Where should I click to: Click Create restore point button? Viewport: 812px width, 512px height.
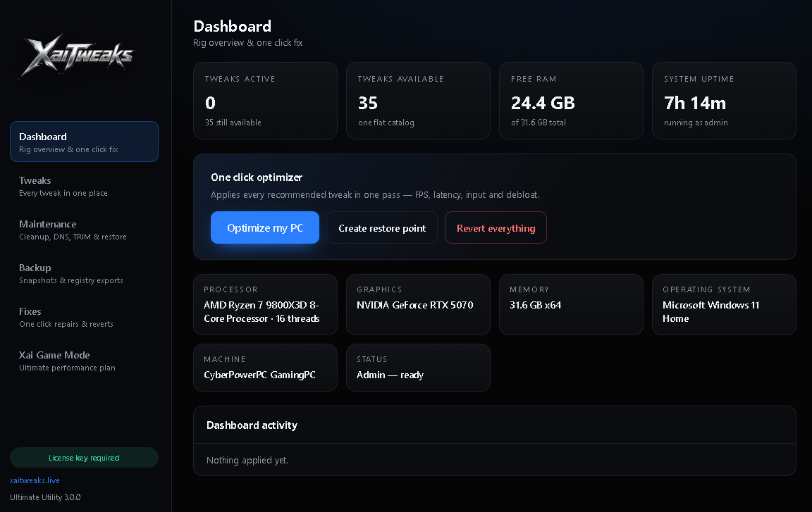pyautogui.click(x=382, y=227)
